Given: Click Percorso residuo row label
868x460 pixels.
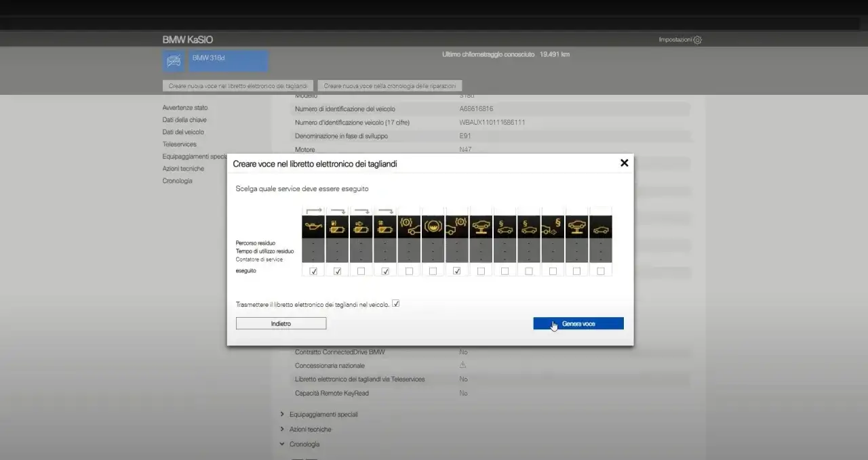Looking at the screenshot, I should (256, 243).
